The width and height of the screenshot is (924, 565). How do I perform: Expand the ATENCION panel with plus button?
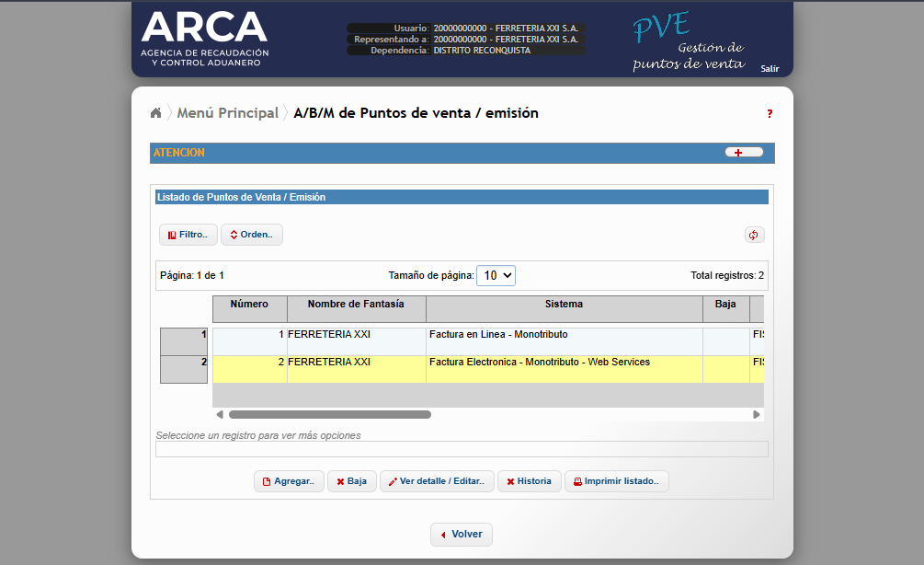[744, 152]
